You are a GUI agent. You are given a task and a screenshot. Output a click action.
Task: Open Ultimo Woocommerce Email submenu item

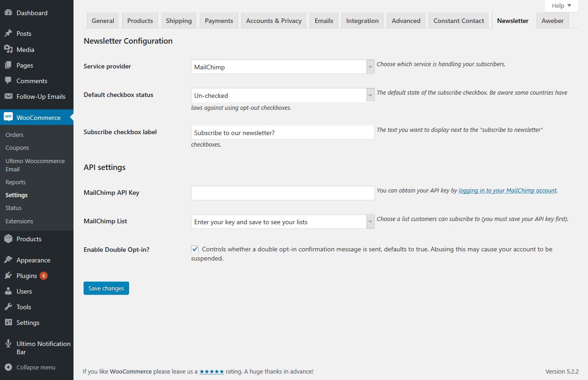coord(35,165)
